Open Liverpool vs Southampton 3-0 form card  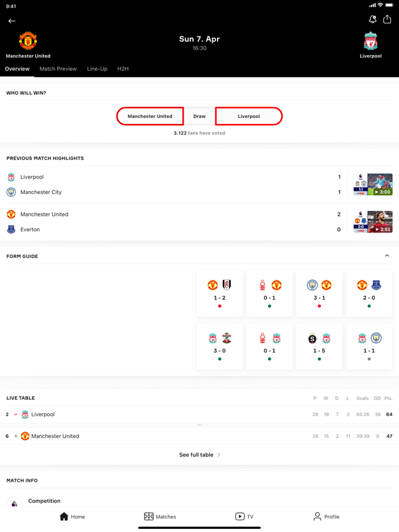tap(220, 347)
